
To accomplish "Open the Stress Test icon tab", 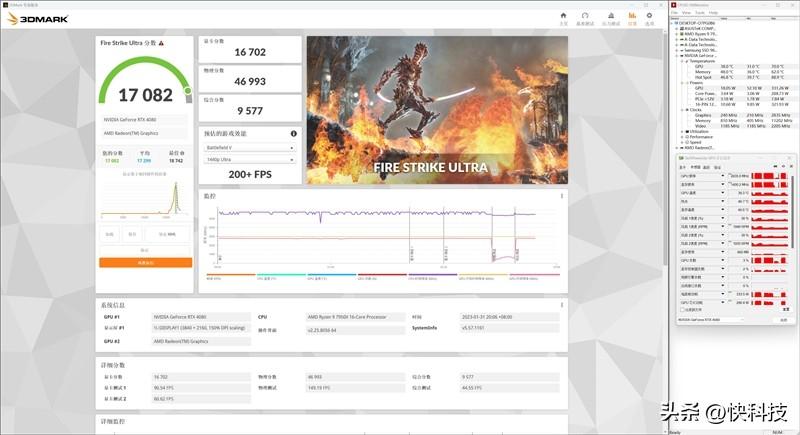I will coord(609,16).
